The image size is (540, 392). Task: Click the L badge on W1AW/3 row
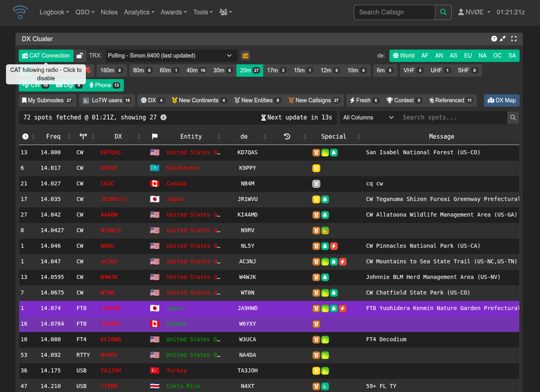tap(325, 231)
